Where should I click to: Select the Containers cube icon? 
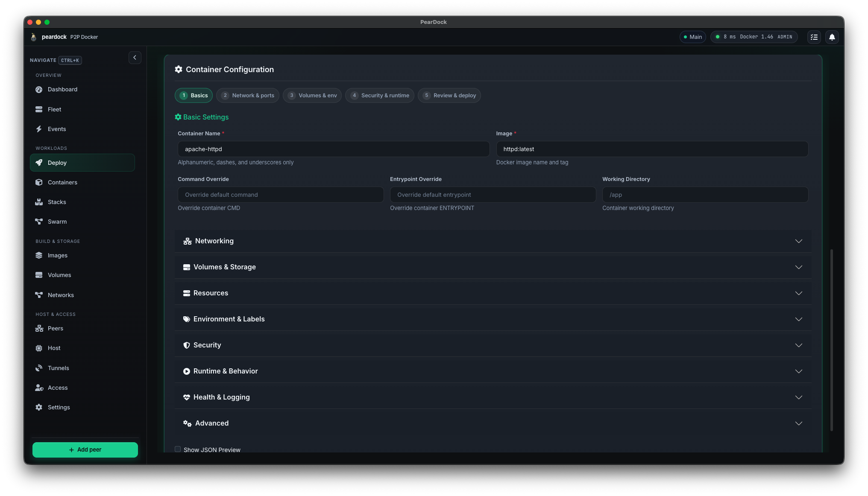click(x=39, y=182)
